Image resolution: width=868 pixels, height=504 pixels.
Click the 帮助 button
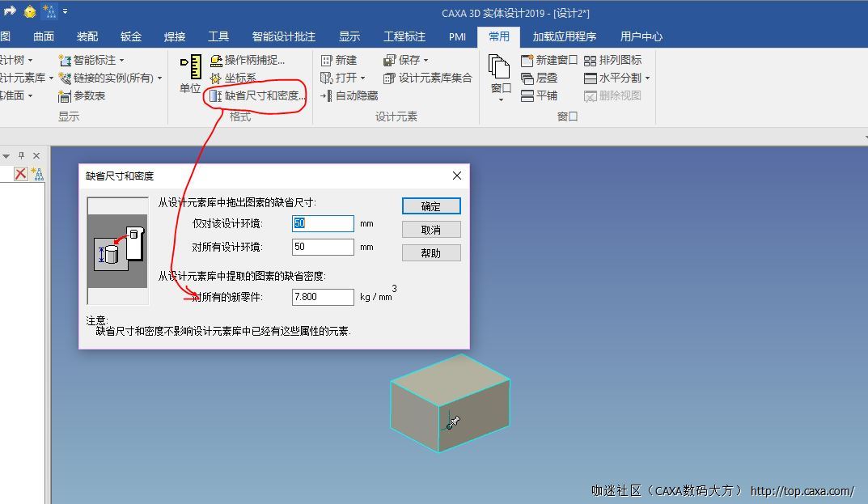[431, 252]
